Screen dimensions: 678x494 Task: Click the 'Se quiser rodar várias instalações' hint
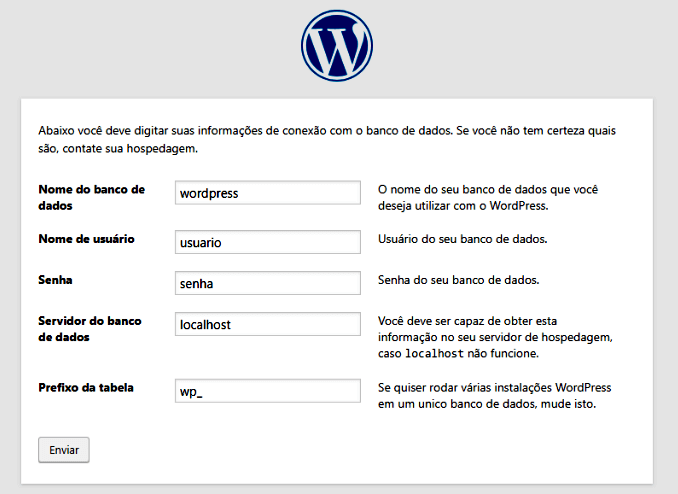coord(494,396)
